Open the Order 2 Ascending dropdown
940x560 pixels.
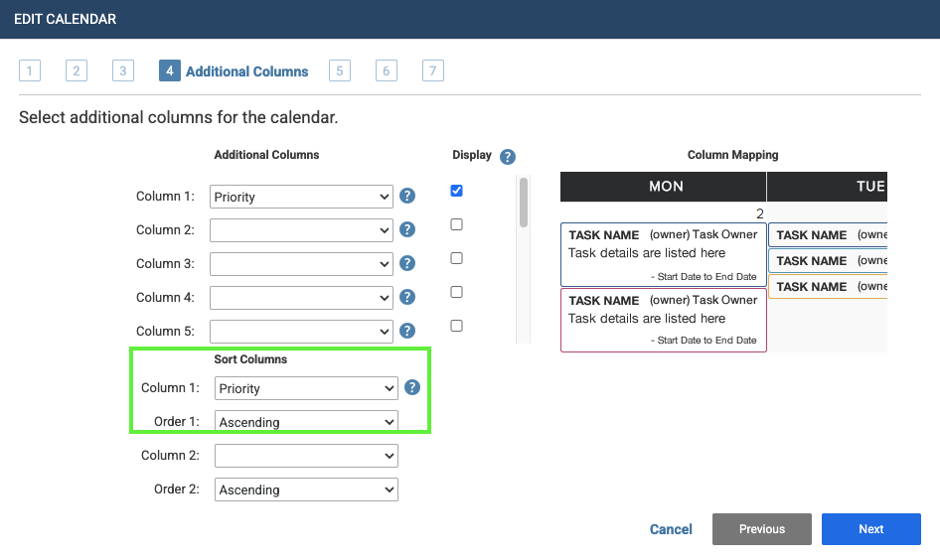(306, 490)
